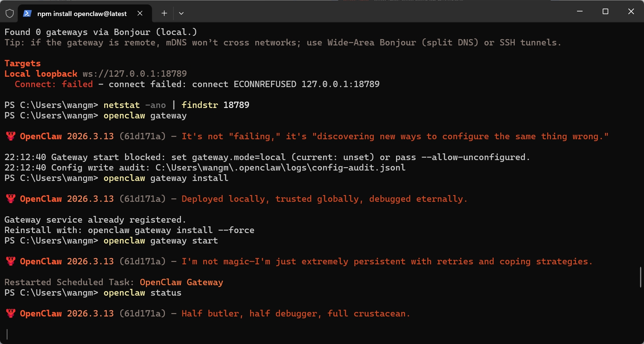Click the blinking cursor on the last line
The width and height of the screenshot is (644, 344).
coord(7,334)
